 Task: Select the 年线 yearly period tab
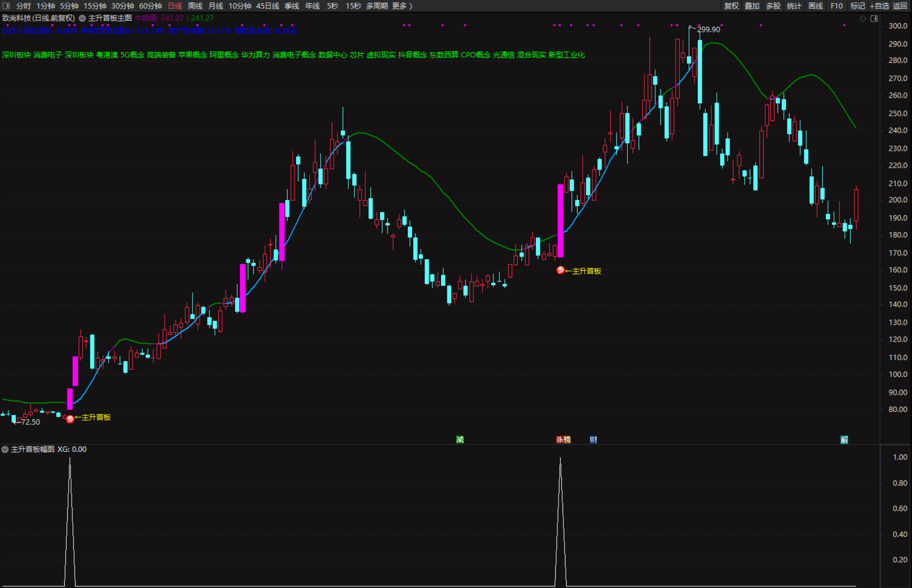[312, 6]
